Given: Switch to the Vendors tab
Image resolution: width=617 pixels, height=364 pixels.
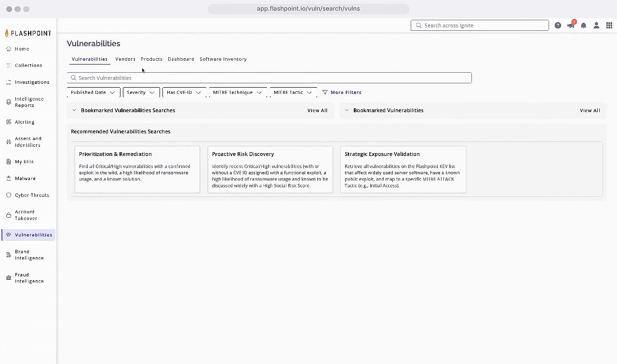Looking at the screenshot, I should 125,59.
